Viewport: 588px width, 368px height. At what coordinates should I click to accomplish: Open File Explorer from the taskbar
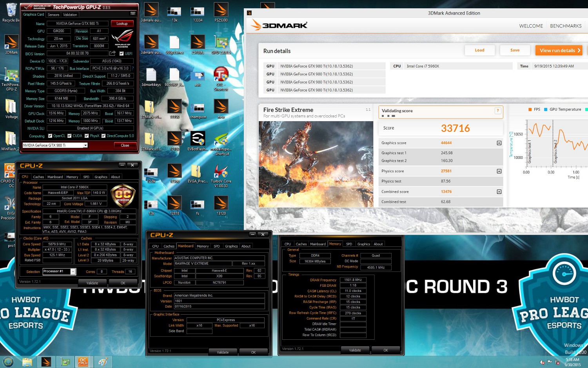pyautogui.click(x=27, y=362)
